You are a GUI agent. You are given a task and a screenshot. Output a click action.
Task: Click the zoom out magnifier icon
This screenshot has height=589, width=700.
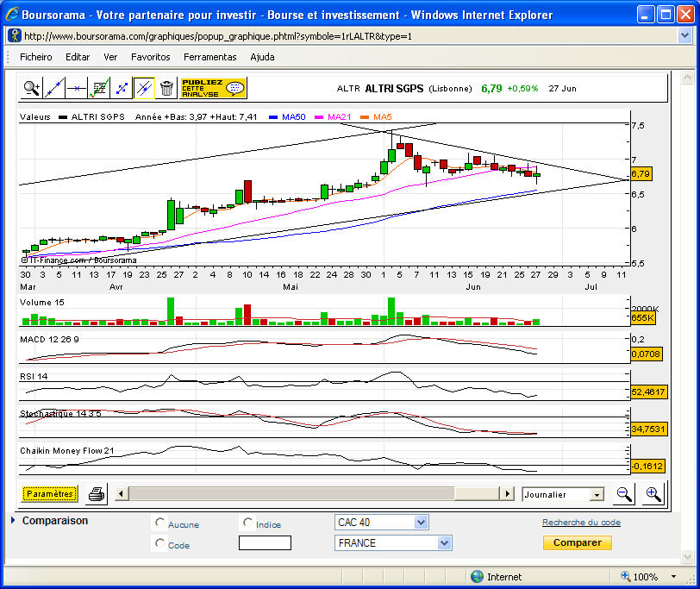(x=624, y=494)
